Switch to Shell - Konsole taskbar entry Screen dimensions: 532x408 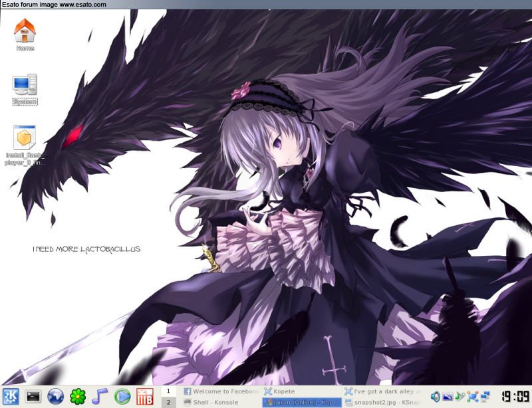pos(221,402)
